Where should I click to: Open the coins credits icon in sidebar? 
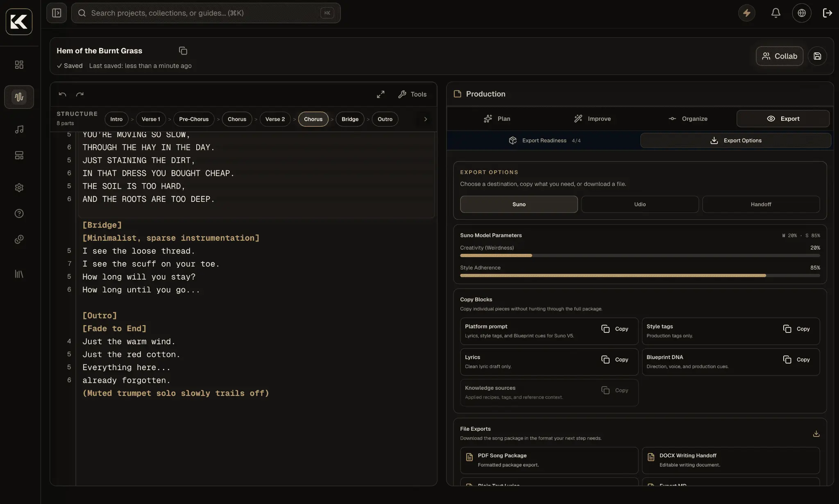point(19,240)
